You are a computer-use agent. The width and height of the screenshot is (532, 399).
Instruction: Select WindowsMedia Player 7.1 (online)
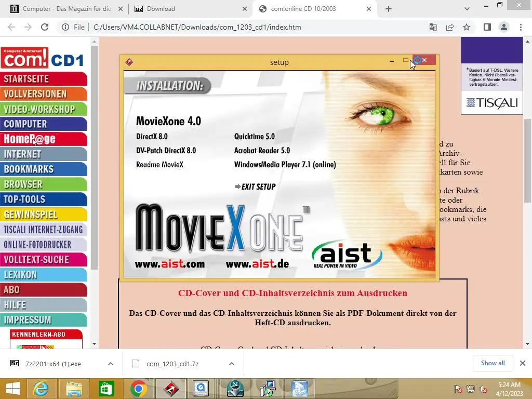pos(285,165)
